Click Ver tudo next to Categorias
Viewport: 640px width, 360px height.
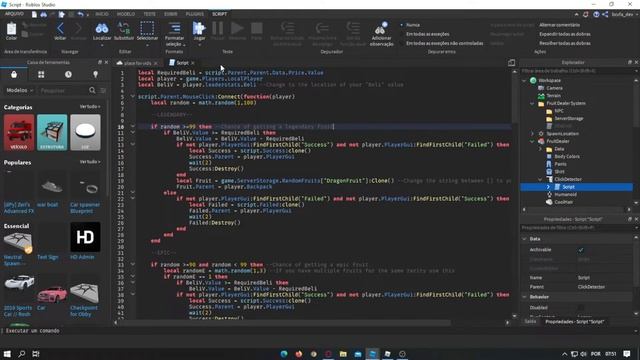[90, 107]
